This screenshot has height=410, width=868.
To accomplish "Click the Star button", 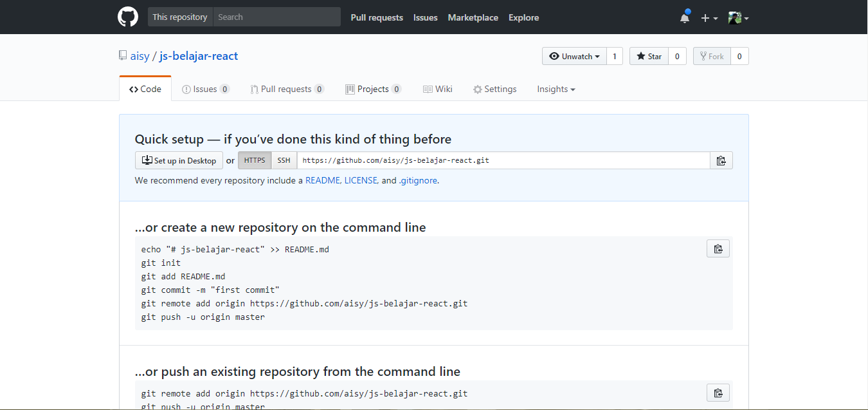I will click(x=649, y=57).
